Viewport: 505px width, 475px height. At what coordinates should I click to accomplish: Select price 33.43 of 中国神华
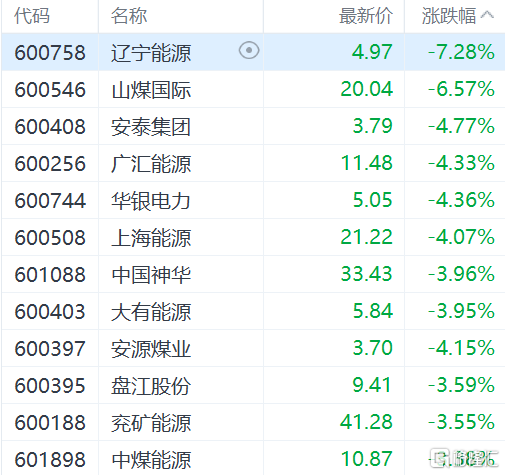click(366, 274)
